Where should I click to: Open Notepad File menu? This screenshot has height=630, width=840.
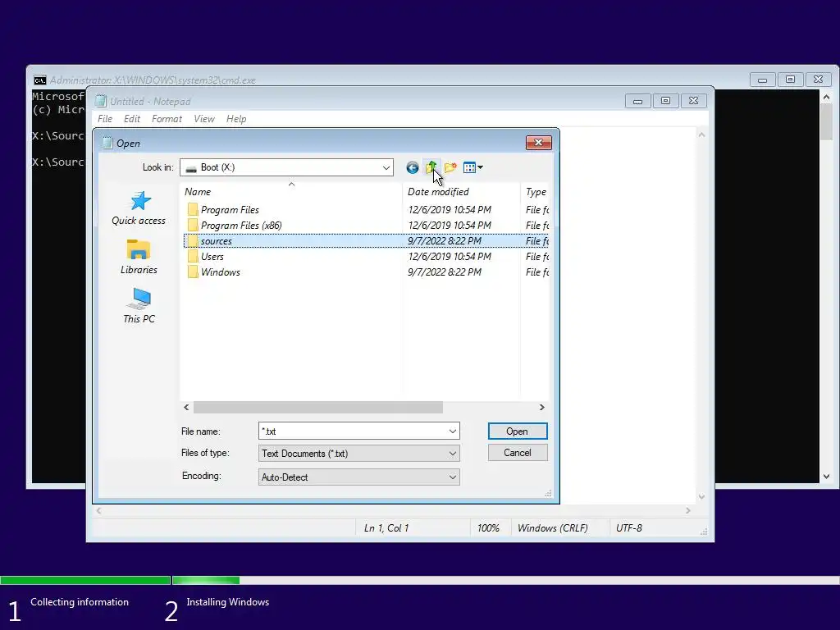[x=105, y=119]
